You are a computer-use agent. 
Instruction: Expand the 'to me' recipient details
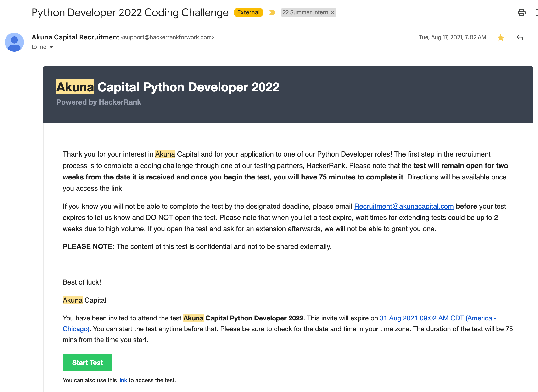pos(51,47)
